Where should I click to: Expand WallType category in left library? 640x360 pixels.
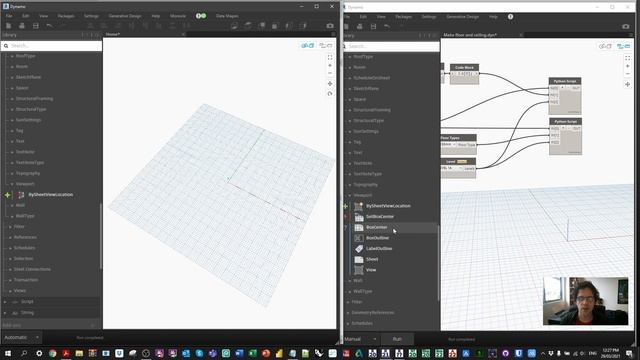[x=25, y=216]
